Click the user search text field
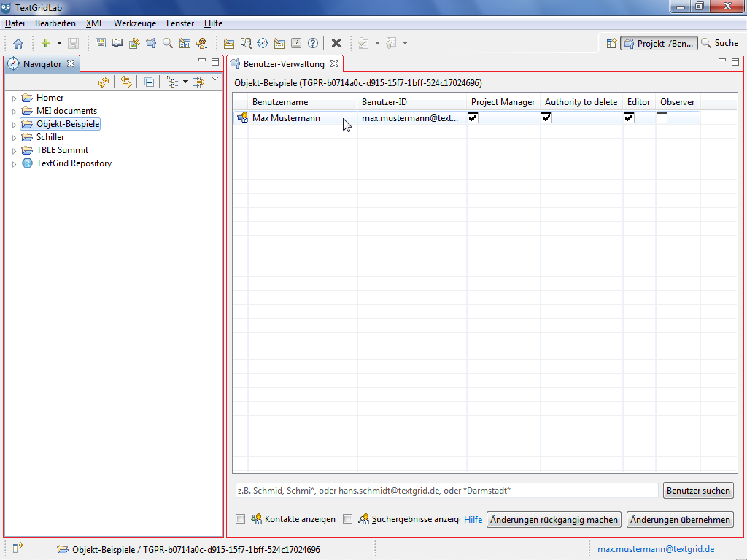This screenshot has width=747, height=560. tap(446, 491)
